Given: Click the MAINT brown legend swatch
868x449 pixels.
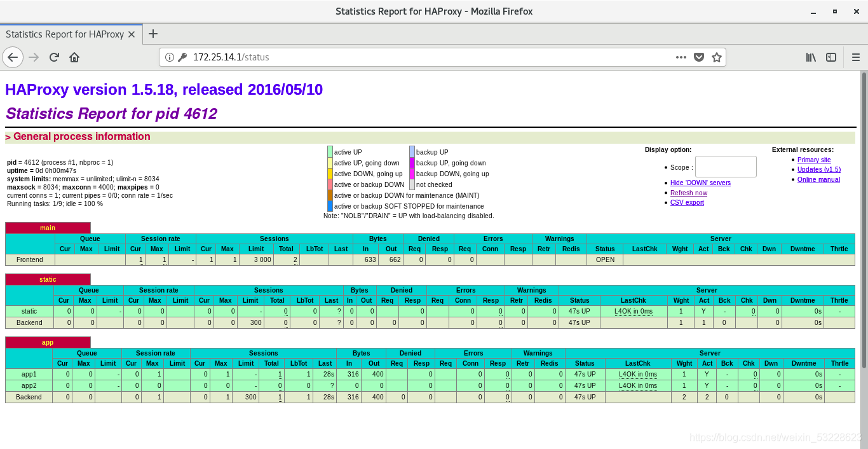Looking at the screenshot, I should coord(330,195).
